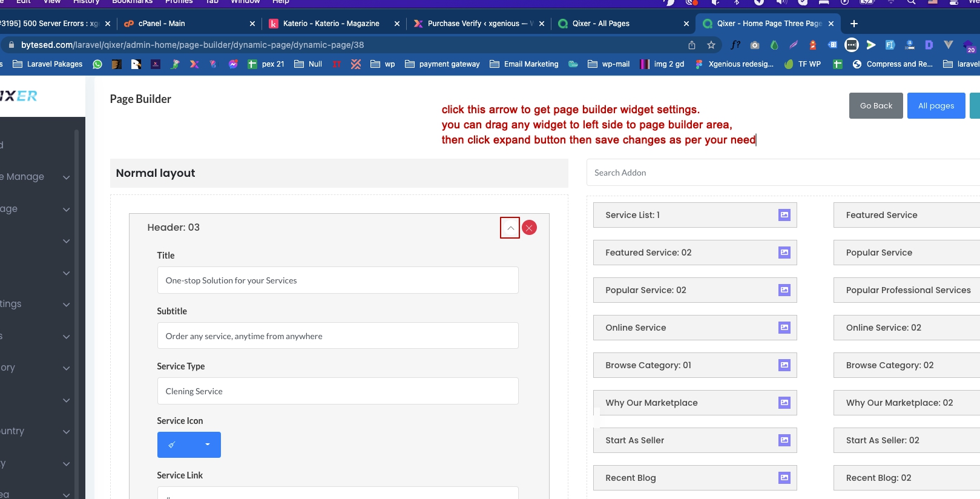Remove the Header: 03 widget
This screenshot has height=499, width=980.
tap(530, 228)
